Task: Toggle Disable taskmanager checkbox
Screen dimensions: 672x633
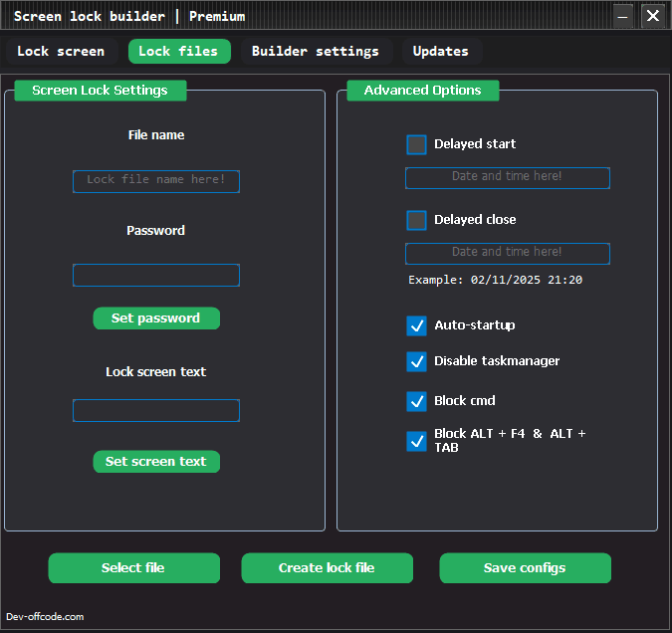Action: pyautogui.click(x=416, y=361)
